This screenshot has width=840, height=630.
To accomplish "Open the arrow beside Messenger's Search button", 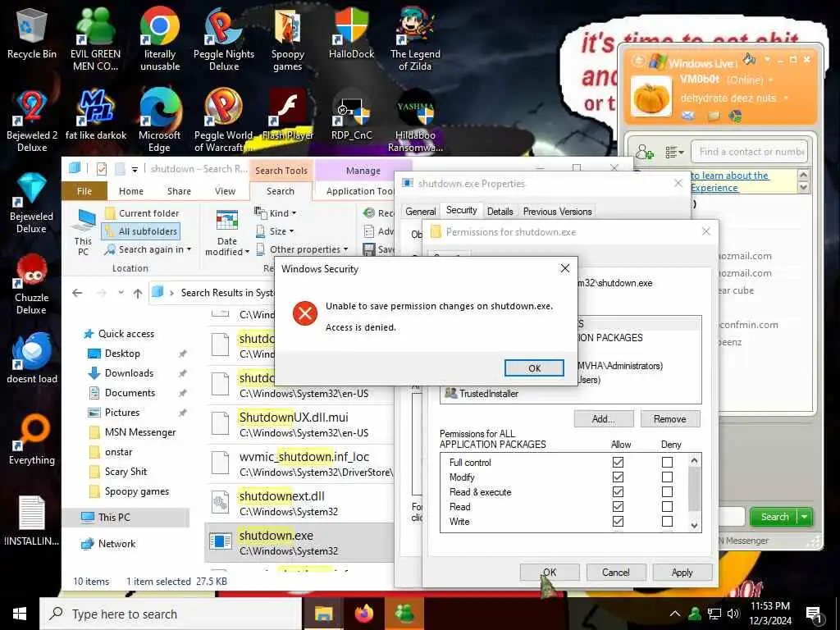I will 805,517.
